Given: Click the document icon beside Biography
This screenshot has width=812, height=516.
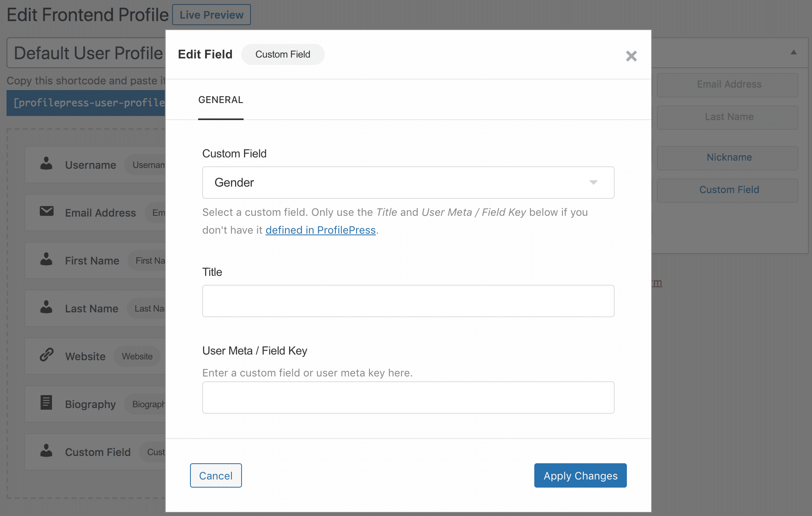Looking at the screenshot, I should click(x=46, y=403).
